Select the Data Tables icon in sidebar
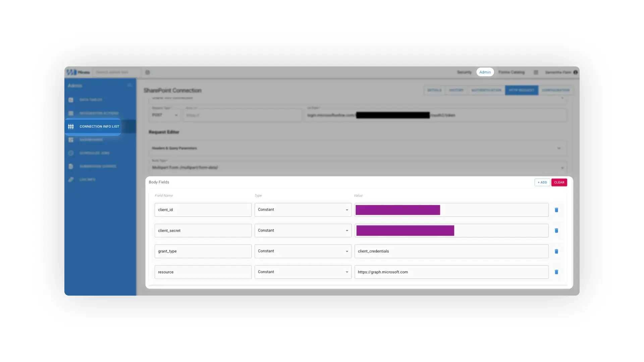Screen dimensions: 644x362 point(71,100)
